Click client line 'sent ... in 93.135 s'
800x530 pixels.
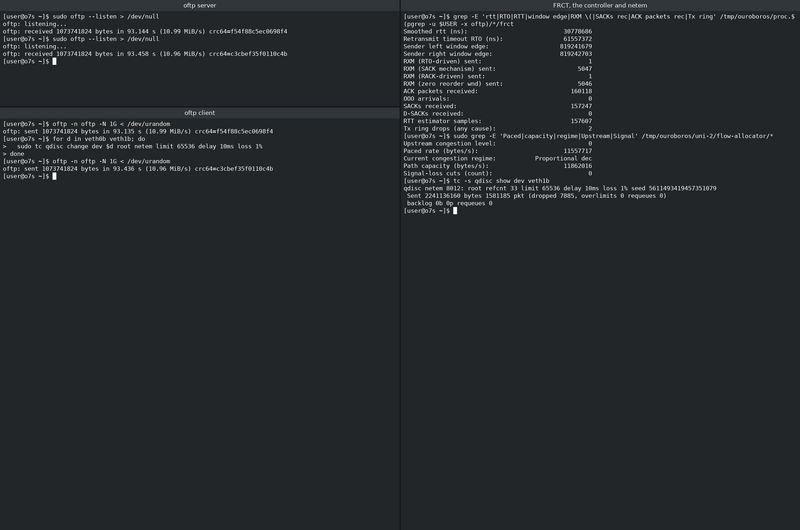pyautogui.click(x=138, y=132)
